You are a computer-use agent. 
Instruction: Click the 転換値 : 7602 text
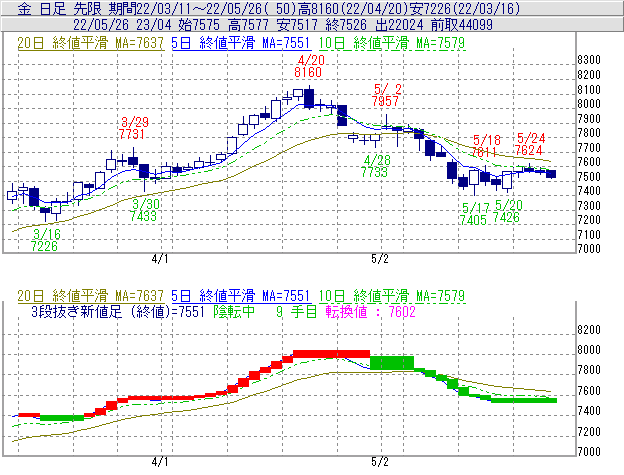coord(370,311)
